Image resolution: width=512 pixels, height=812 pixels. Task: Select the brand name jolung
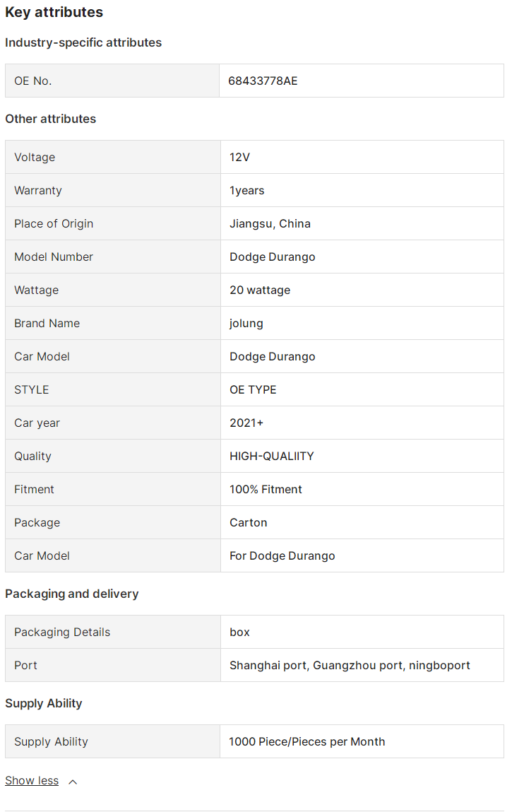(246, 324)
